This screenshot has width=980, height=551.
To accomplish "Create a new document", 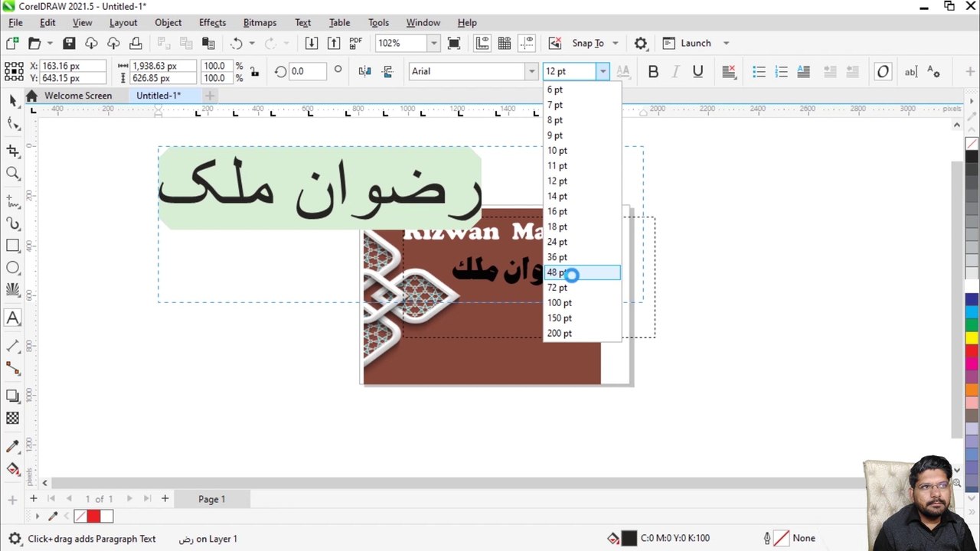I will coord(12,43).
